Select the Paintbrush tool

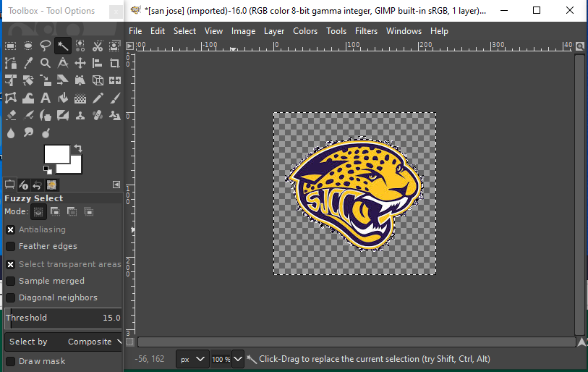tap(114, 98)
